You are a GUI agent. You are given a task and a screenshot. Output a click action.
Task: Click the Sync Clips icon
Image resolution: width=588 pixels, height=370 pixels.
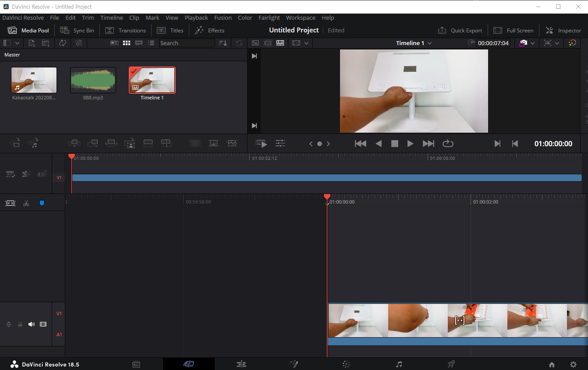coord(63,43)
